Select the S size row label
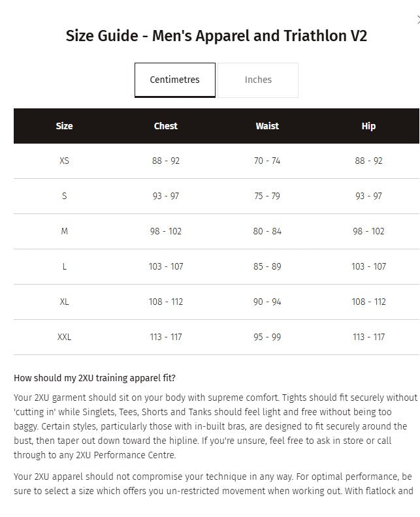420x517 pixels. (x=64, y=196)
